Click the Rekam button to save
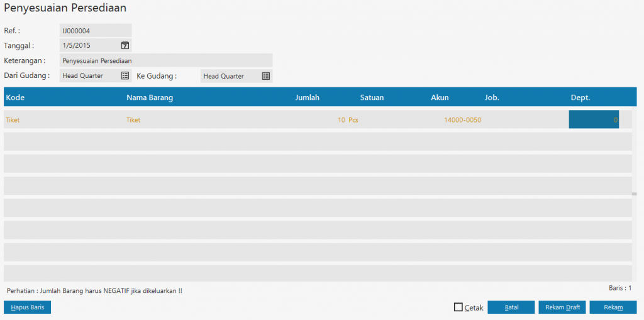Image resolution: width=644 pixels, height=320 pixels. point(613,307)
